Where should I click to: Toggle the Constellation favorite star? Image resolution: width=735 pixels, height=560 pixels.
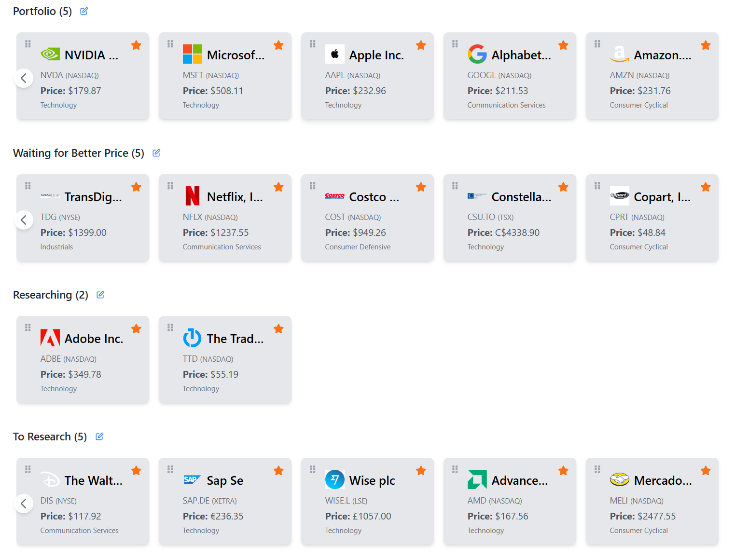pyautogui.click(x=564, y=187)
